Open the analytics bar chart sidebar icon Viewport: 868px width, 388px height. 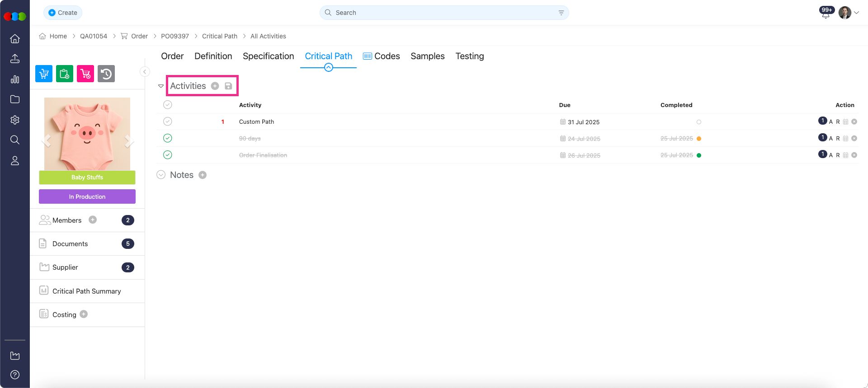point(15,79)
